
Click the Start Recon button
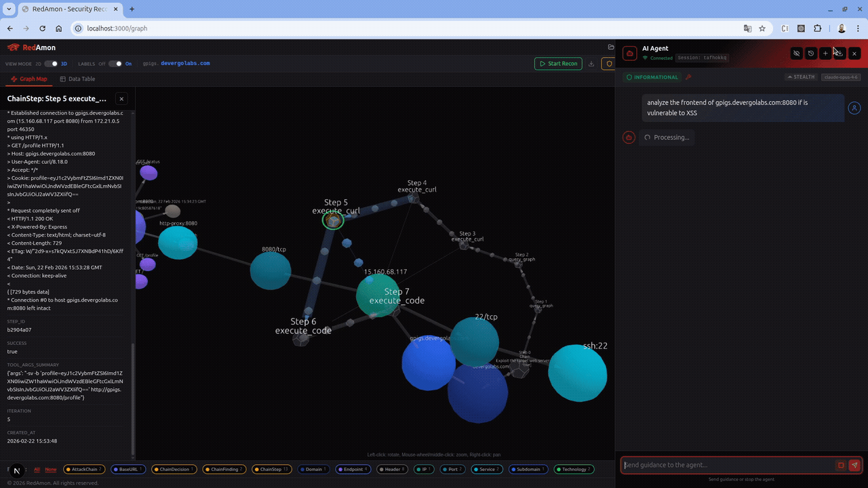(x=558, y=64)
